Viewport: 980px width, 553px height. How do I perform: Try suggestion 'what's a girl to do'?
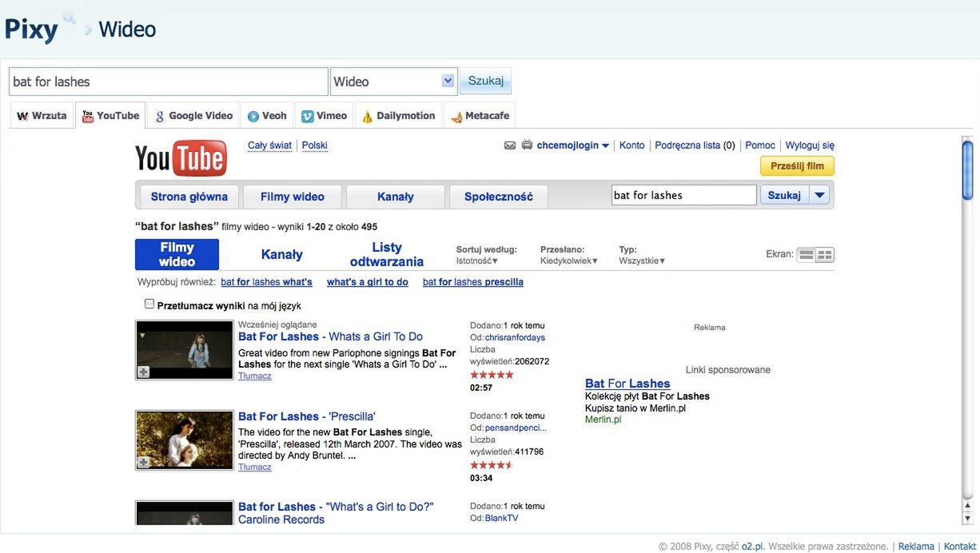pos(368,282)
